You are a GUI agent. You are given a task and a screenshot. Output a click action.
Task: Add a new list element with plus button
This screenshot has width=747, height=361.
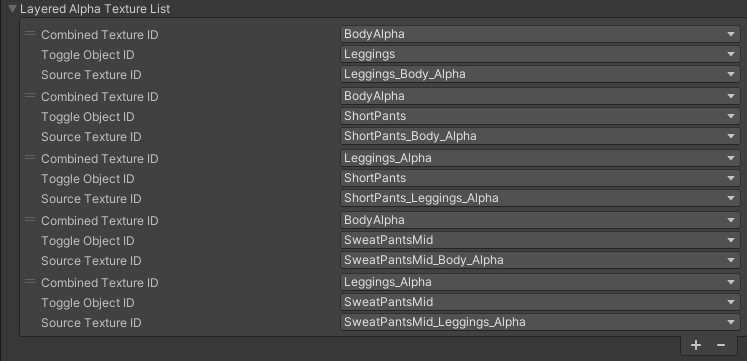pyautogui.click(x=696, y=345)
